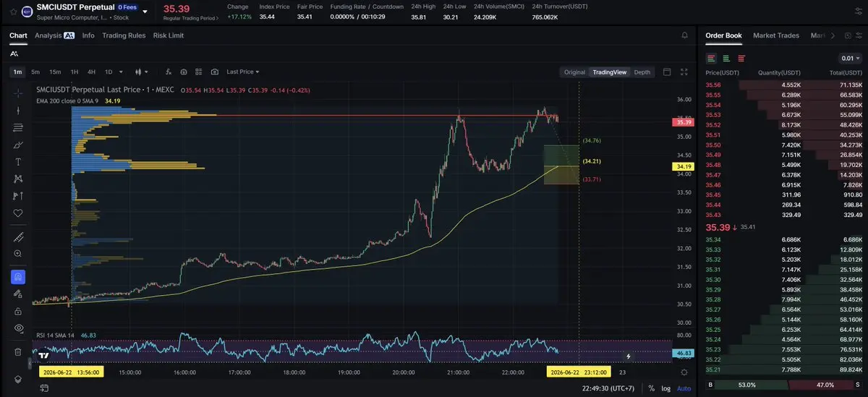Switch chart to TradingView view
Image resolution: width=868 pixels, height=397 pixels.
(x=610, y=72)
